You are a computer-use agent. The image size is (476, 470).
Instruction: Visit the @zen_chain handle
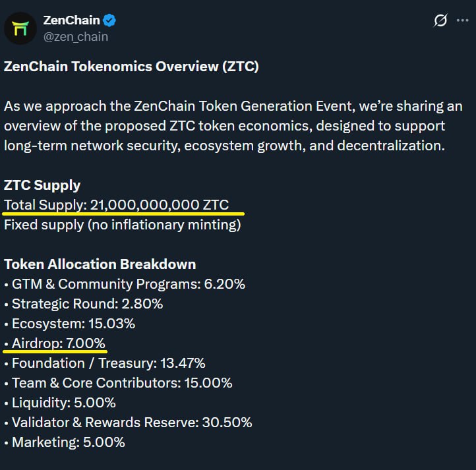(75, 37)
